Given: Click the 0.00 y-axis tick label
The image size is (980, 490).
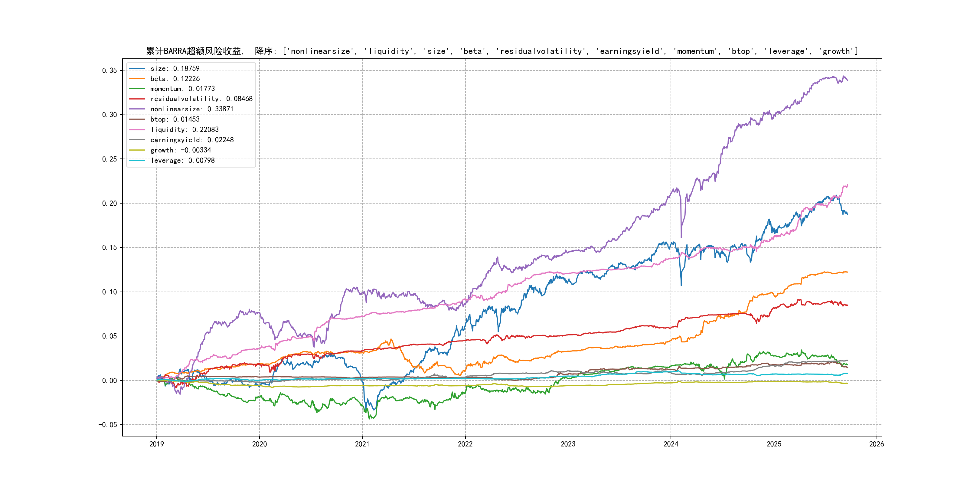Looking at the screenshot, I should (109, 381).
